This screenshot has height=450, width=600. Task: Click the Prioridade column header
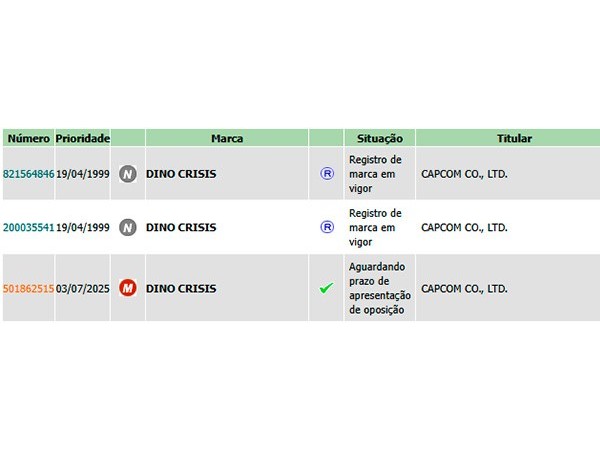[x=83, y=138]
